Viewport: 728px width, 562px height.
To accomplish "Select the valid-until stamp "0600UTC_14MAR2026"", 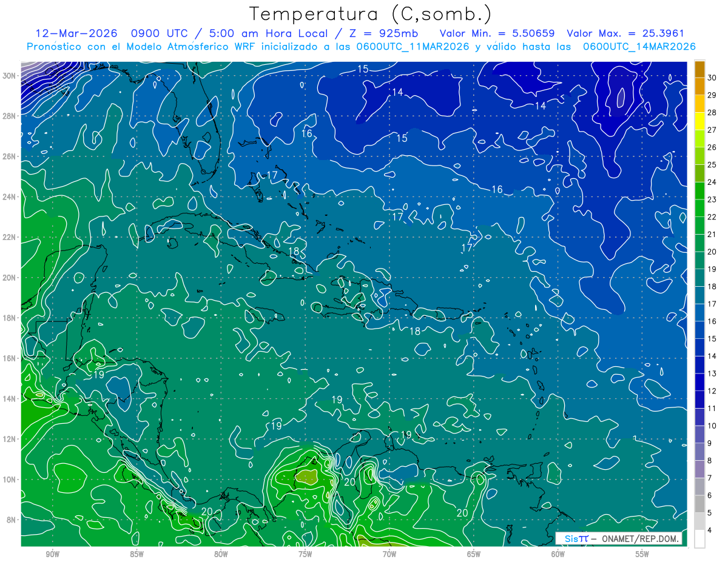I will [639, 47].
